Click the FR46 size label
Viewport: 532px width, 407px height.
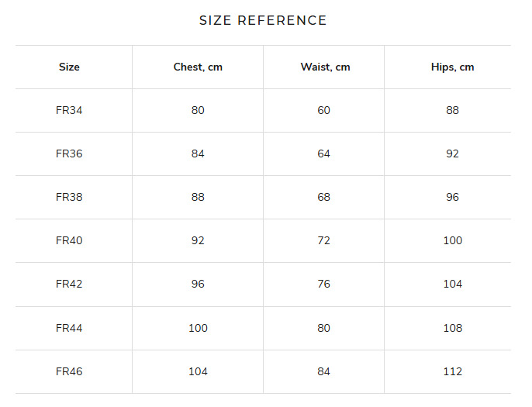tap(69, 371)
